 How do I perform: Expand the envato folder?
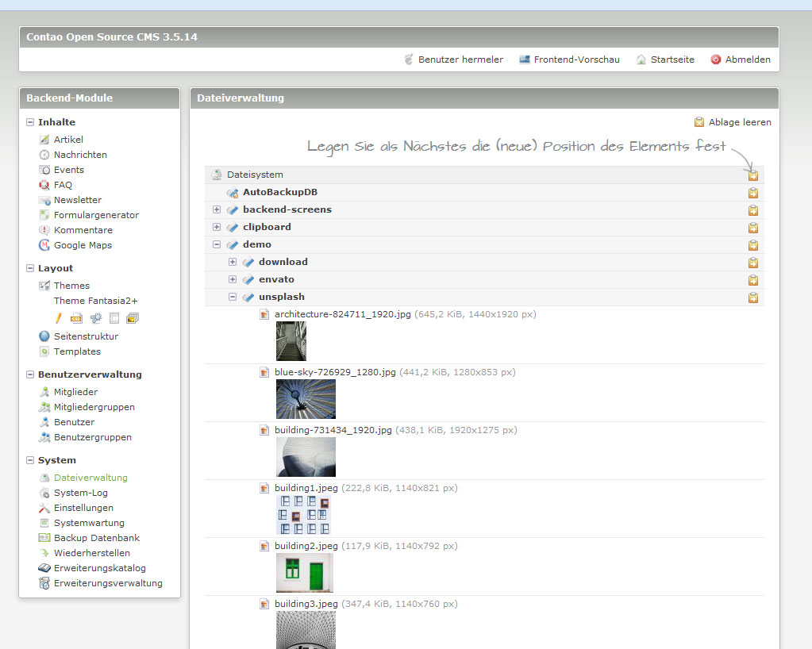(x=233, y=279)
